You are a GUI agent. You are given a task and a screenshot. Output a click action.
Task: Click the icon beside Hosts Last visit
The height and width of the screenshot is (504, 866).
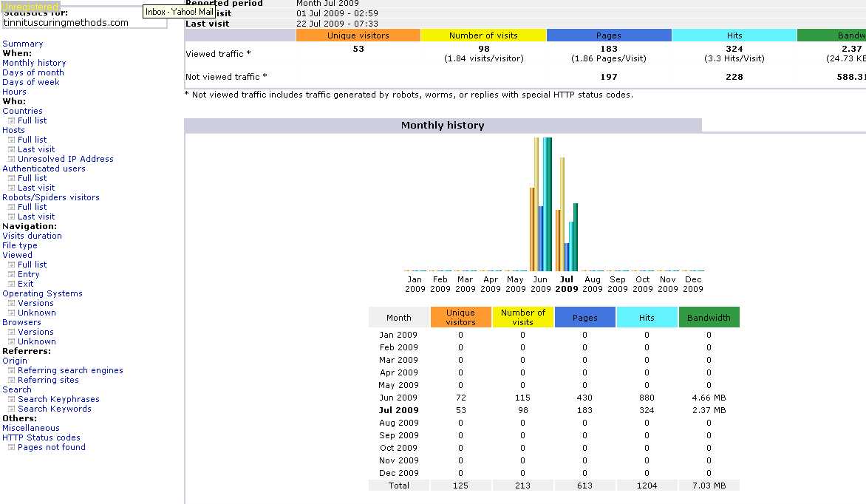(x=11, y=149)
